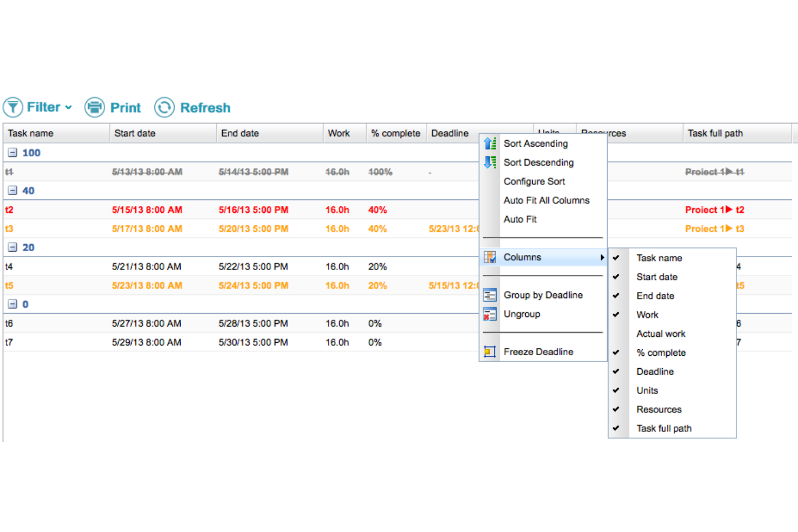Select Auto Fit All Columns
The image size is (798, 532).
pos(546,200)
